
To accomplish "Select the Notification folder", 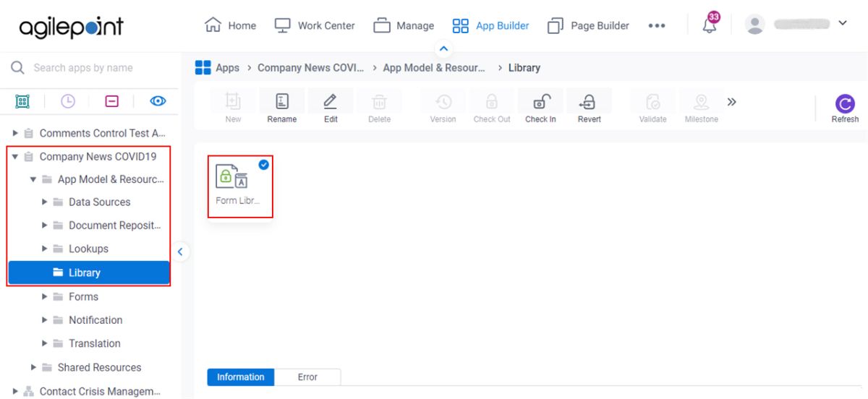I will click(x=95, y=319).
